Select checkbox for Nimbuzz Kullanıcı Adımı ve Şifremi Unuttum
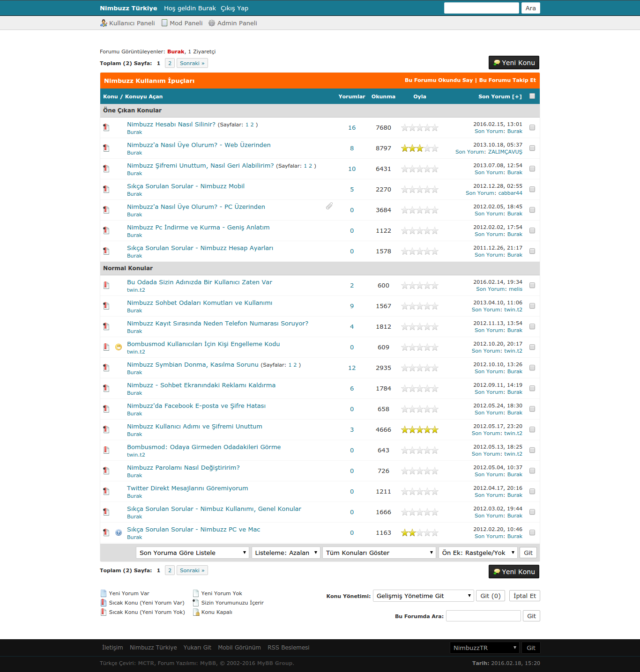Screen dimensions: 640x672 pyautogui.click(x=532, y=429)
